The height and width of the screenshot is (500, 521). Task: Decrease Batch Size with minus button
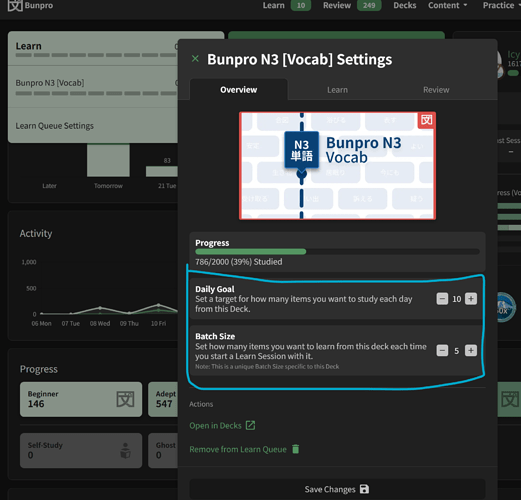coord(442,350)
